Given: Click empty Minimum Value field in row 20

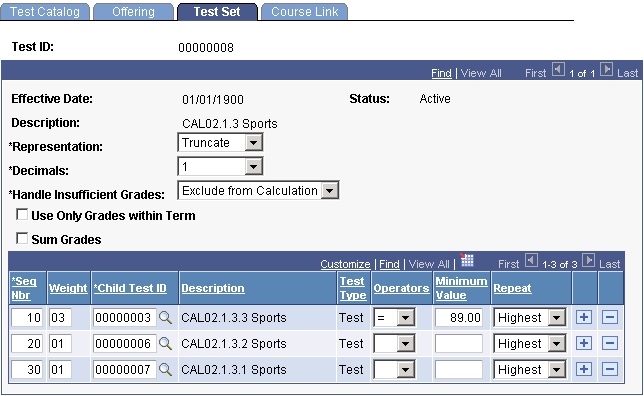Looking at the screenshot, I should coord(459,343).
